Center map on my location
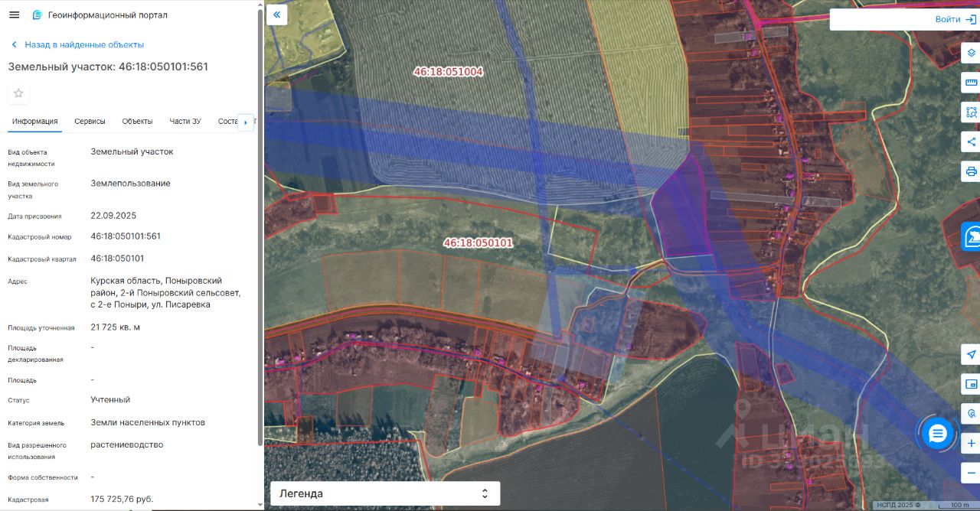This screenshot has height=511, width=980. coord(971,354)
